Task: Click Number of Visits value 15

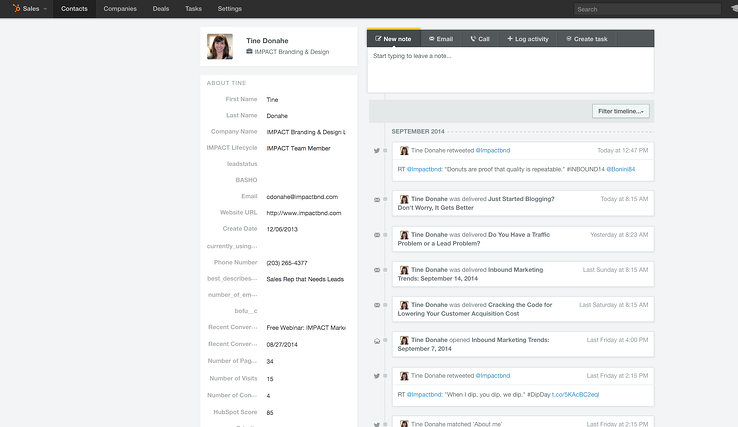Action: [x=270, y=379]
